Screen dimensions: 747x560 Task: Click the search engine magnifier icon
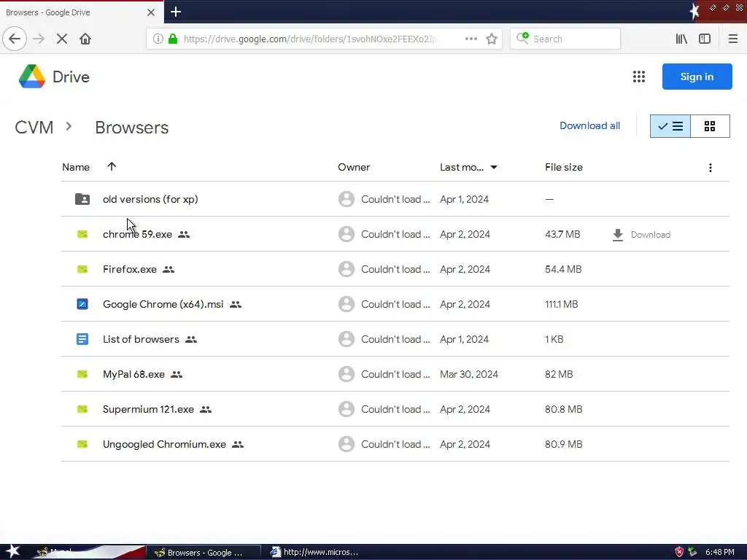coord(522,38)
